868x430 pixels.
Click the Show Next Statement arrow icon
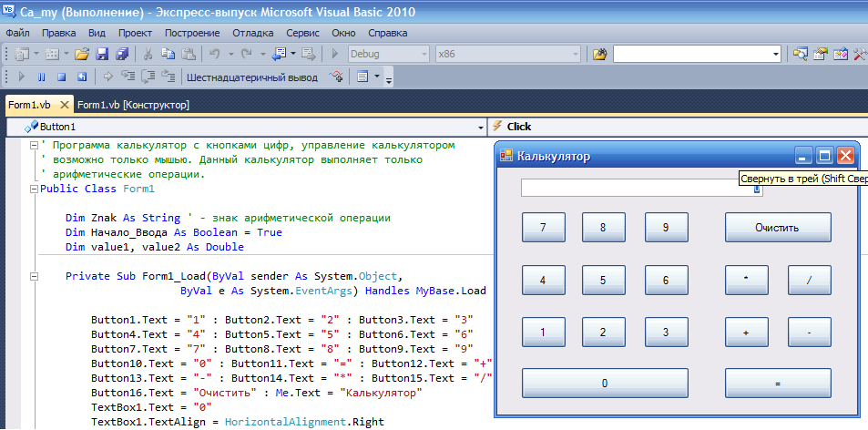tap(108, 77)
